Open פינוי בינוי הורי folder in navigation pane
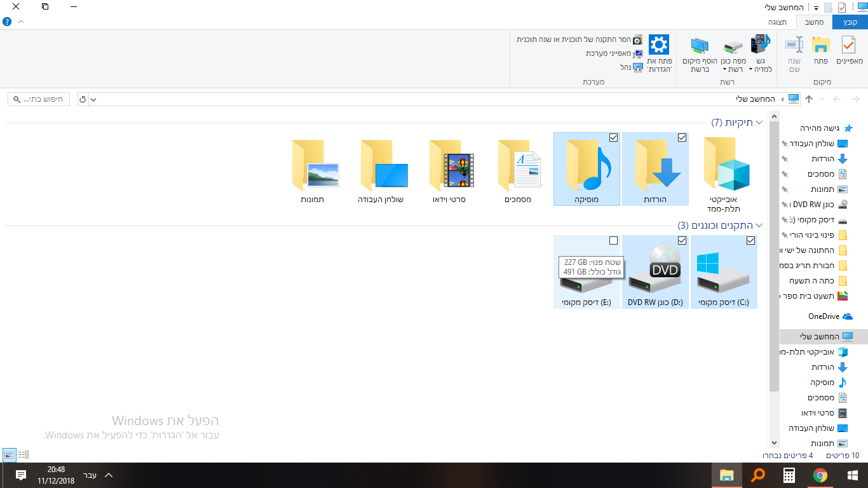 (814, 235)
